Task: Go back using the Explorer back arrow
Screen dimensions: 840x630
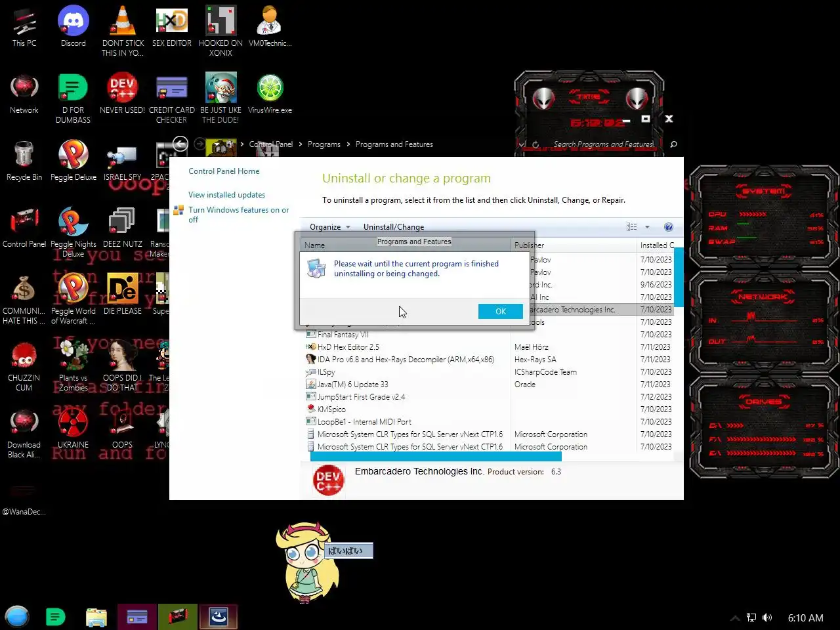Action: 180,144
